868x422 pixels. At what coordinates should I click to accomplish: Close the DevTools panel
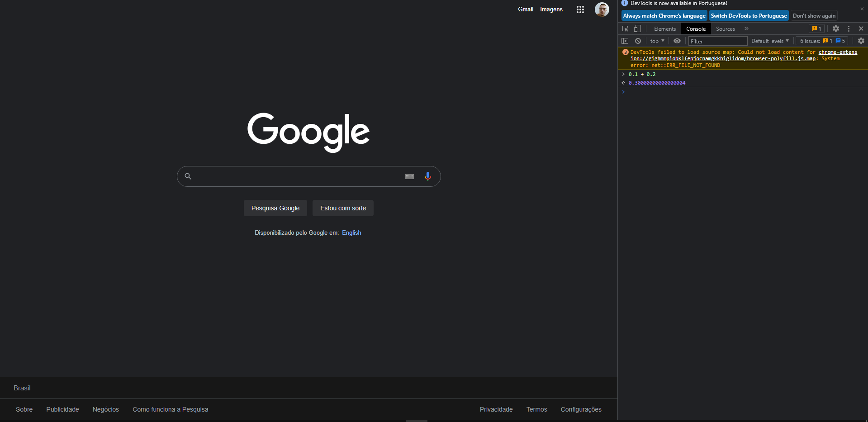861,28
